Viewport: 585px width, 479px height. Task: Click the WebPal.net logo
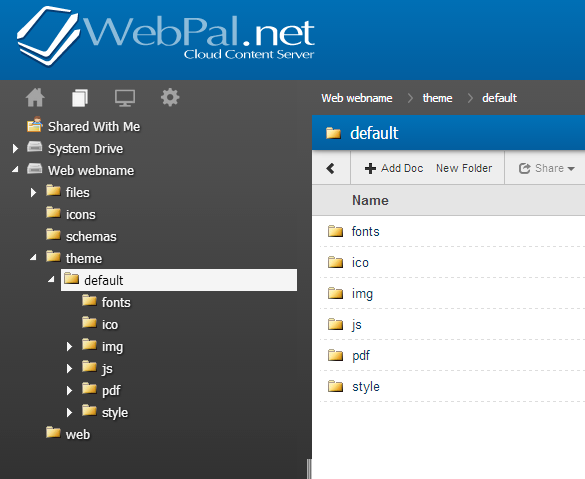166,36
